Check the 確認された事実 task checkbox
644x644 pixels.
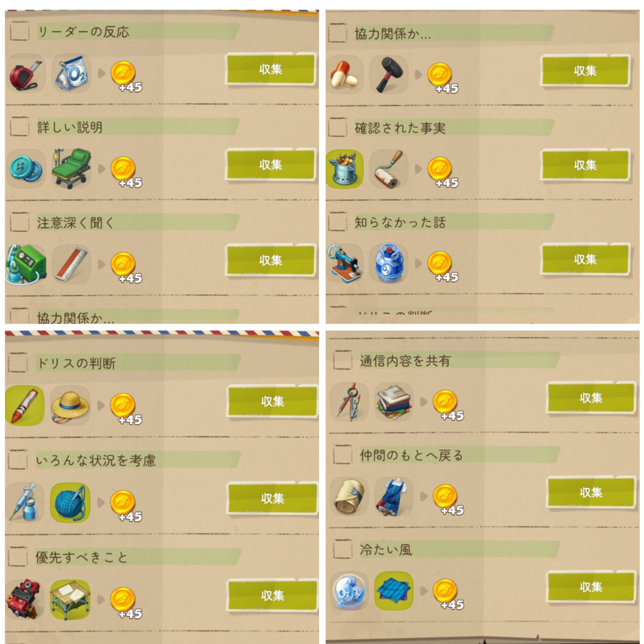(x=338, y=127)
